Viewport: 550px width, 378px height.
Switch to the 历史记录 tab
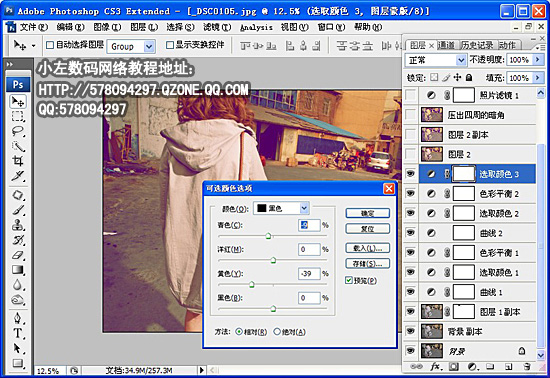click(x=477, y=45)
